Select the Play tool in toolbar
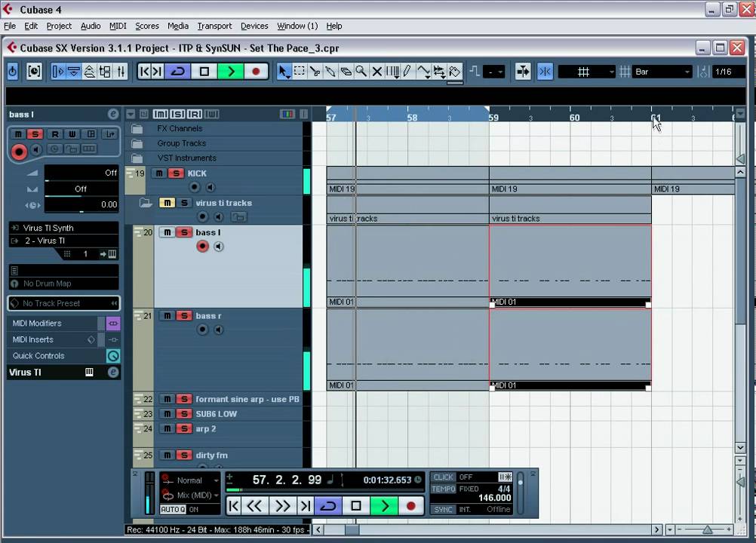 point(439,72)
